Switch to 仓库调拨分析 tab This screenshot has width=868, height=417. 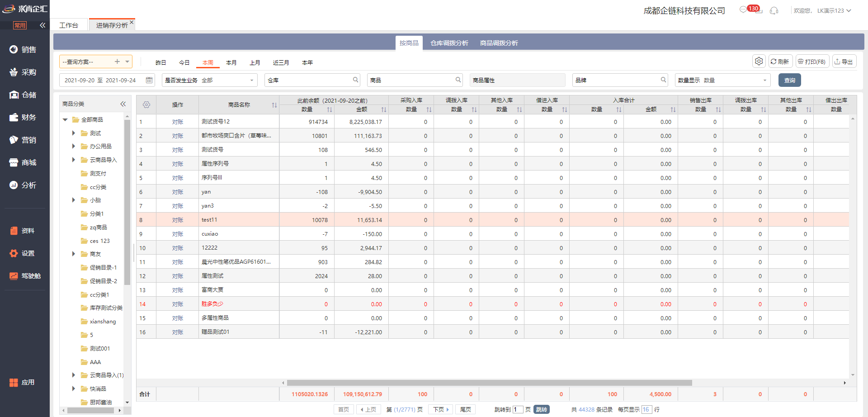[449, 43]
